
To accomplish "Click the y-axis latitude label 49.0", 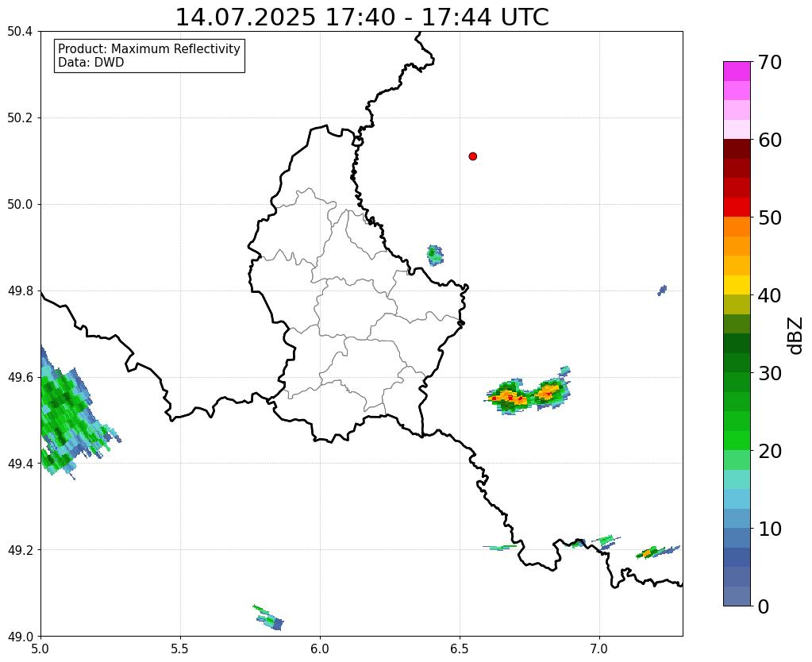I will tap(20, 637).
